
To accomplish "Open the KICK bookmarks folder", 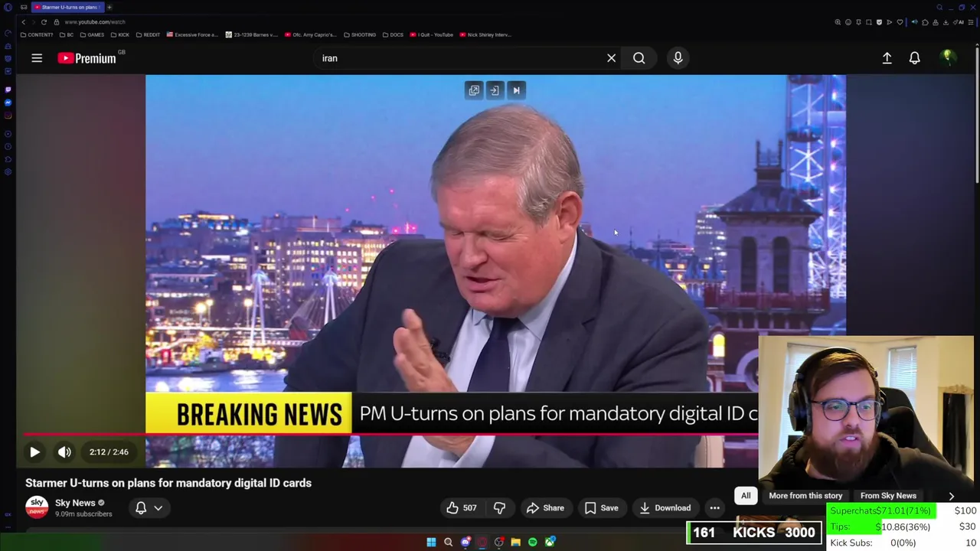I will (x=120, y=34).
